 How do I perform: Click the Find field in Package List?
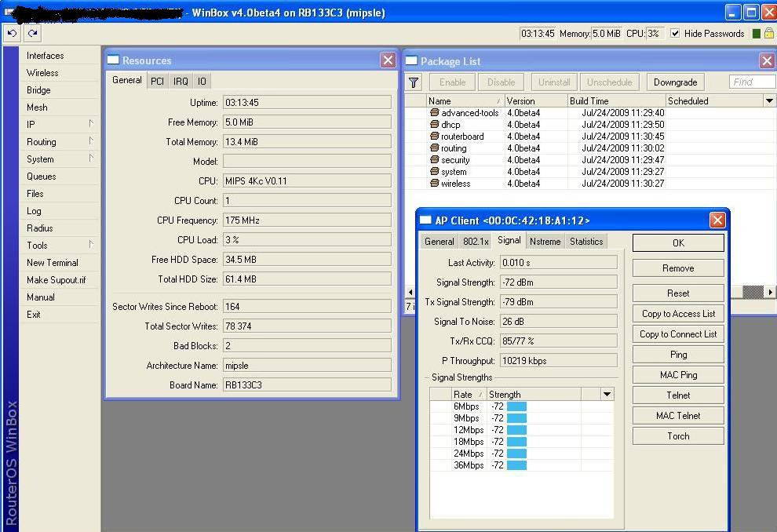(x=752, y=82)
